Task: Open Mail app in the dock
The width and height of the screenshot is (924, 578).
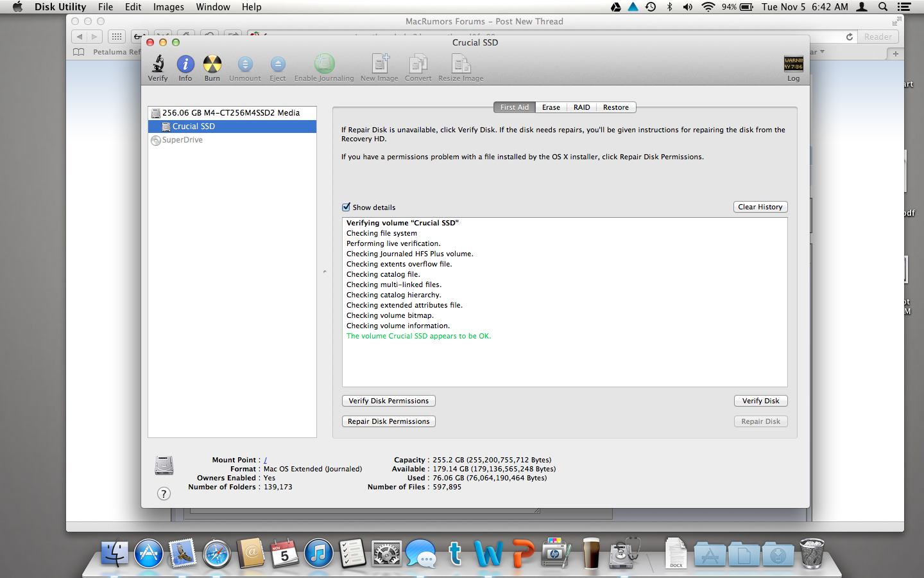Action: 183,553
